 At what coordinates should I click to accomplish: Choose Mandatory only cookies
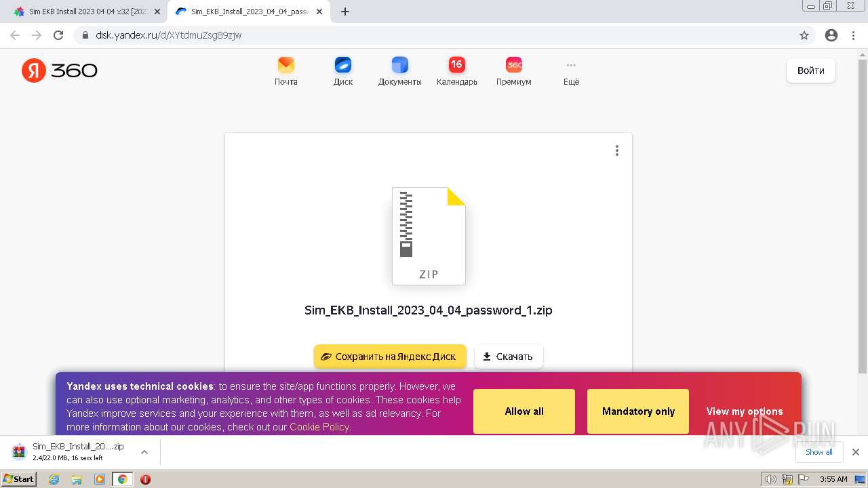tap(638, 411)
